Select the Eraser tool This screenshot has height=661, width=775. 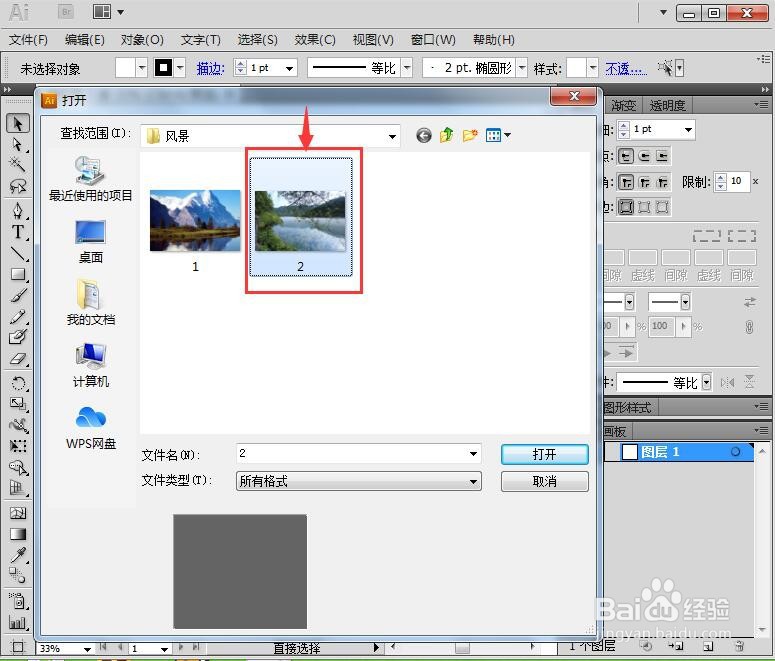[x=18, y=358]
